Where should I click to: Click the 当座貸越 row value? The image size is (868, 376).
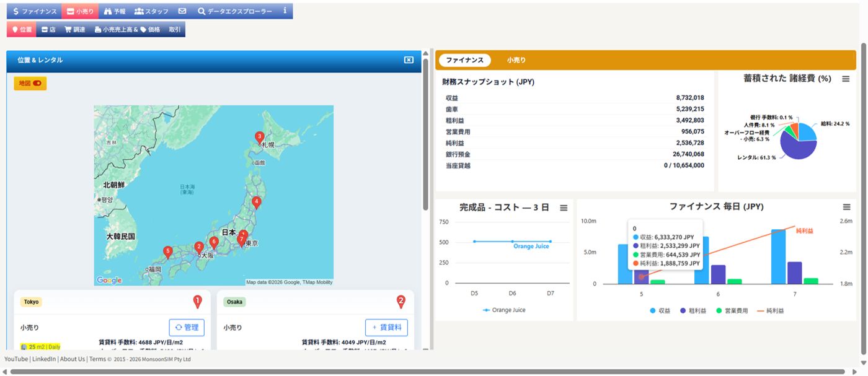(x=684, y=165)
